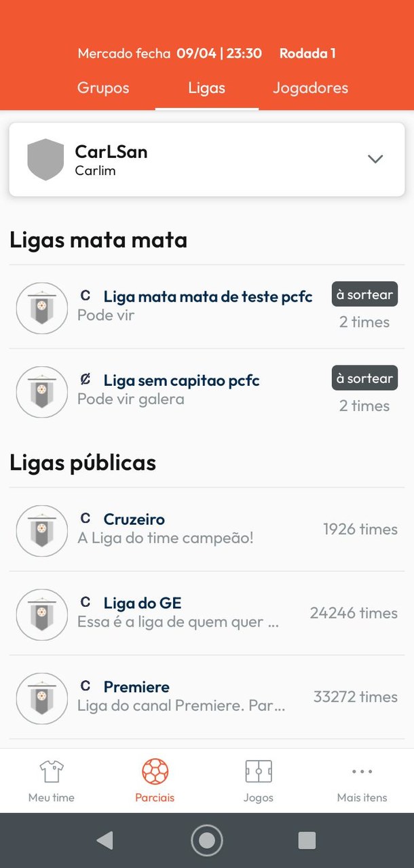This screenshot has height=868, width=414.
Task: Open Liga sem capitao pcfc league
Action: 181,380
